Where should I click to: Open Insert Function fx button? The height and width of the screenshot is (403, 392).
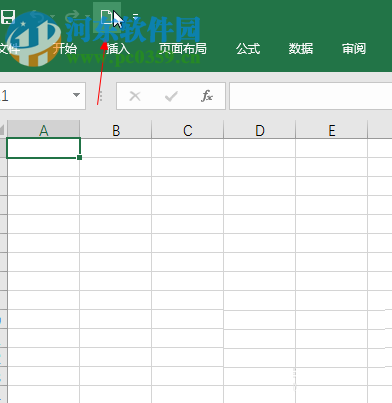pyautogui.click(x=207, y=96)
